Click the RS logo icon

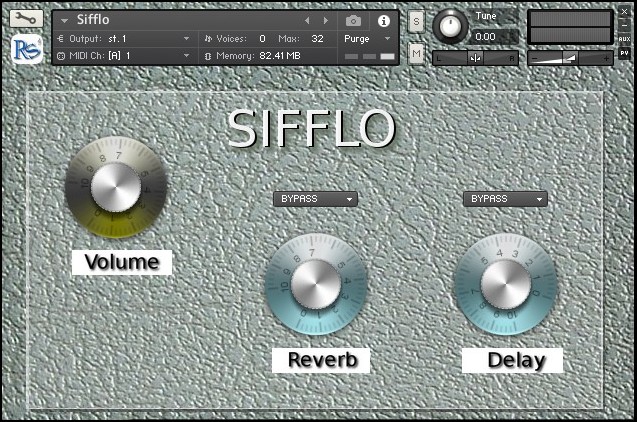pyautogui.click(x=27, y=49)
